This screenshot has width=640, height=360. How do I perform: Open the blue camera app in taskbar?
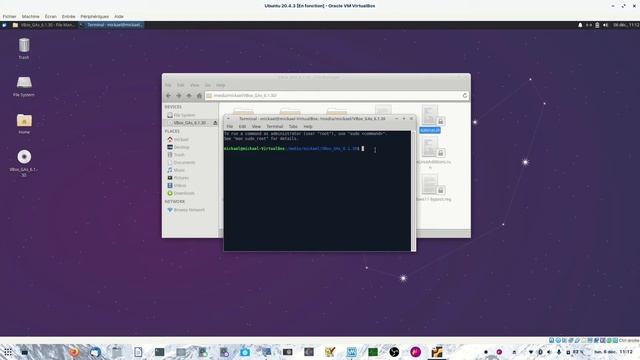point(245,352)
